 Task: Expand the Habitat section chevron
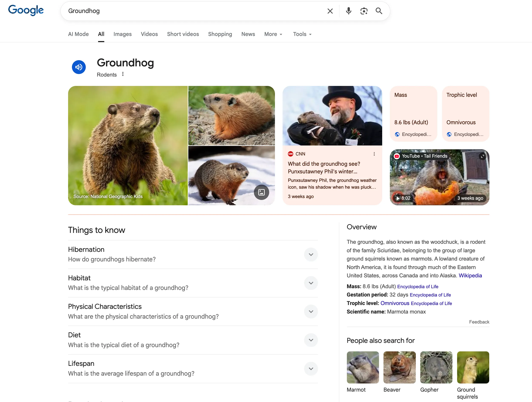tap(311, 283)
